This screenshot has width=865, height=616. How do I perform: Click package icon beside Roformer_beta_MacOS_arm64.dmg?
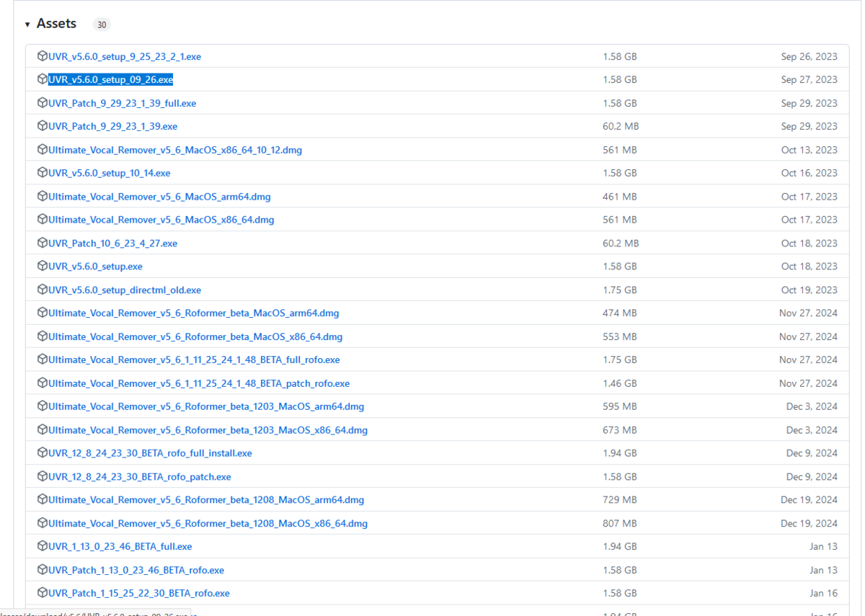pyautogui.click(x=43, y=313)
